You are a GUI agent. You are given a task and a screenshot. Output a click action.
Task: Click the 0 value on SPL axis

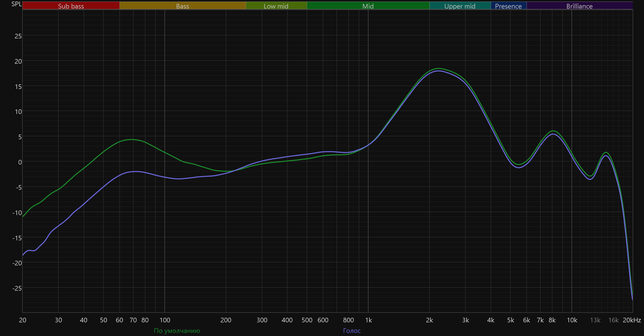click(x=20, y=162)
